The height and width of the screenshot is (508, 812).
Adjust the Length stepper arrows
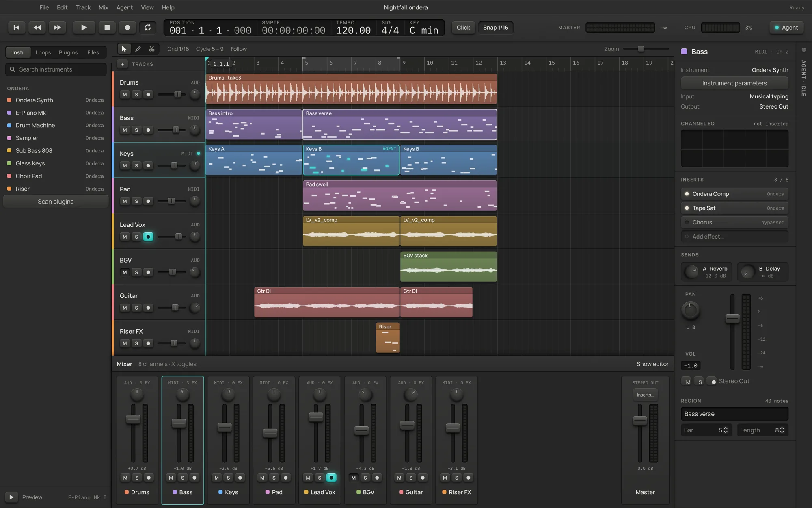[782, 430]
